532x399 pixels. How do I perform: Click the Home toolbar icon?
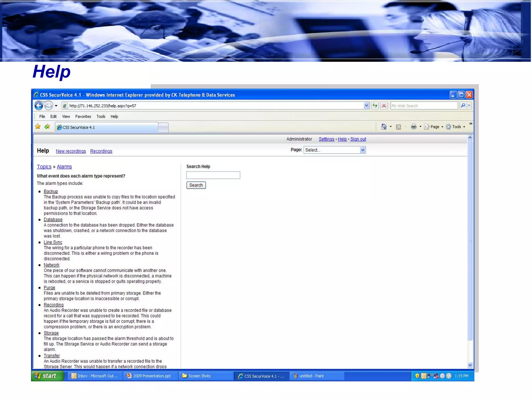pos(384,127)
